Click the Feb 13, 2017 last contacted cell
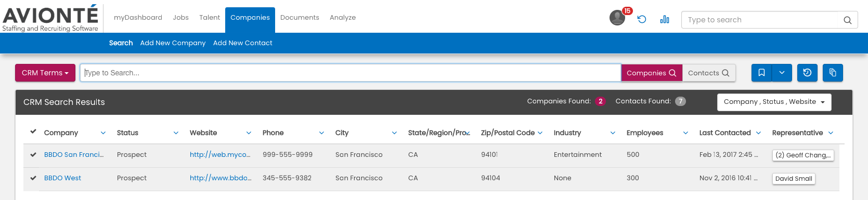The height and width of the screenshot is (200, 868). [729, 155]
